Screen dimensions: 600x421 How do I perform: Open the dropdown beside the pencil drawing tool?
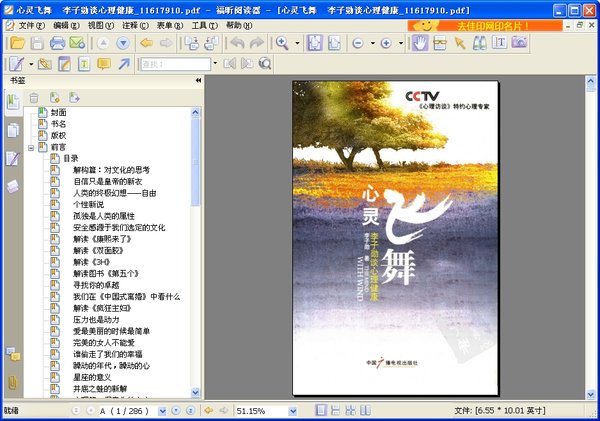point(31,64)
